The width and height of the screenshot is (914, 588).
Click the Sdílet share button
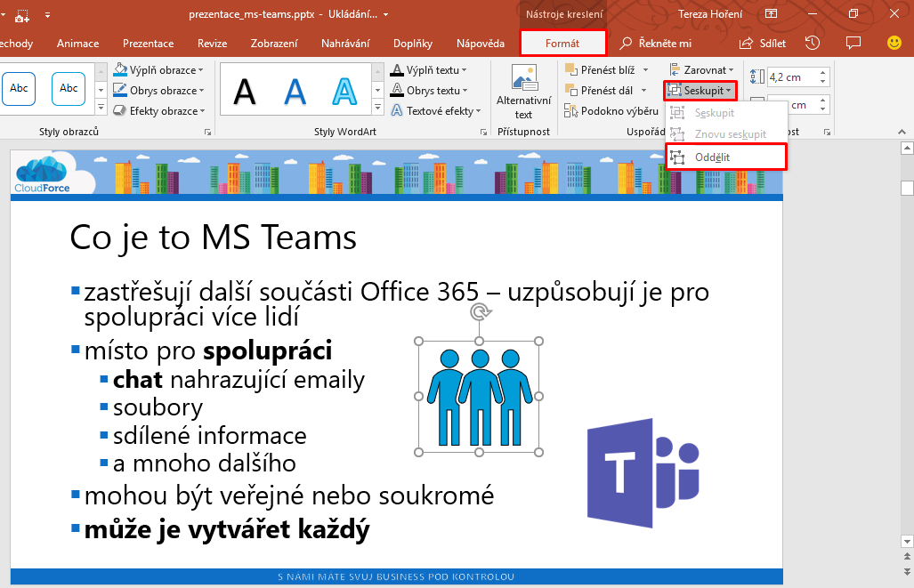click(763, 43)
